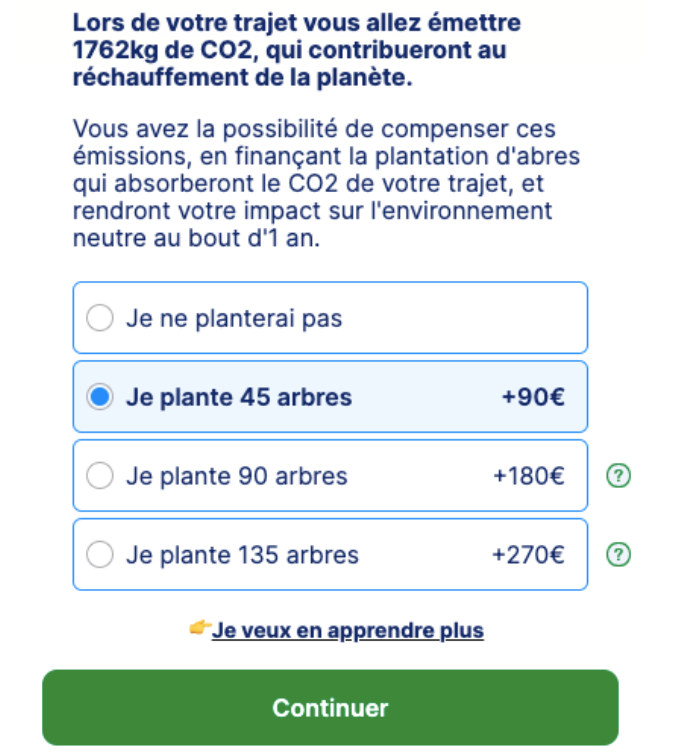Image resolution: width=676 pixels, height=756 pixels.
Task: Click 'neutre au bout d'1 an' text
Action: [x=196, y=238]
